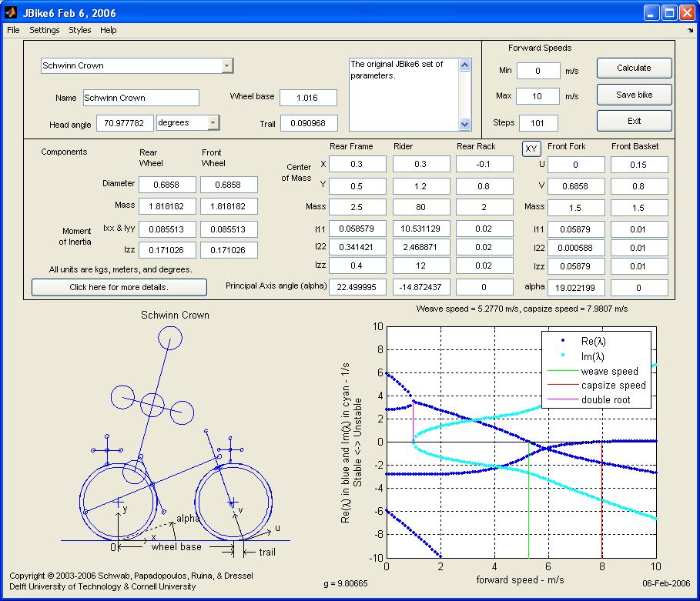Click the MATLAB icon in title bar

click(11, 12)
